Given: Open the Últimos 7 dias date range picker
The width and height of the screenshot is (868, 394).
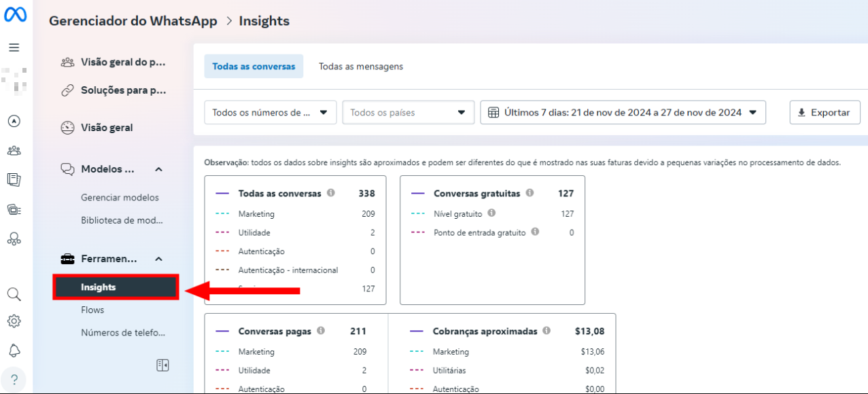Looking at the screenshot, I should coord(623,113).
